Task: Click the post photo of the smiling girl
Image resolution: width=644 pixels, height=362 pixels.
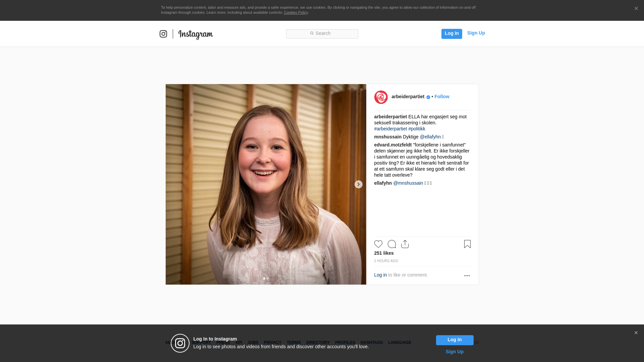Action: coord(266,184)
